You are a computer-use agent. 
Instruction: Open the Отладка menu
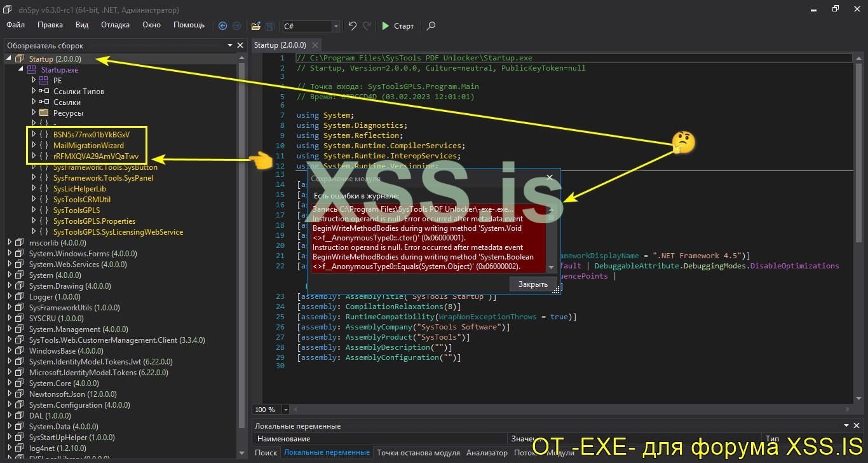click(x=115, y=25)
